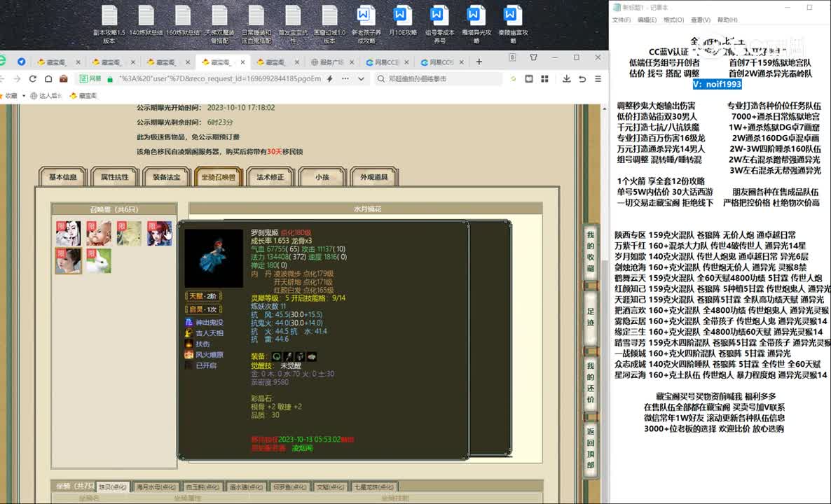Open the browser hamburger menu
Image resolution: width=831 pixels, height=504 pixels.
[598, 79]
